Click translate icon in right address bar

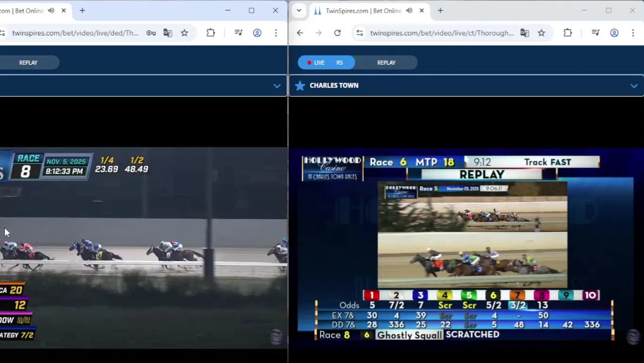click(525, 33)
